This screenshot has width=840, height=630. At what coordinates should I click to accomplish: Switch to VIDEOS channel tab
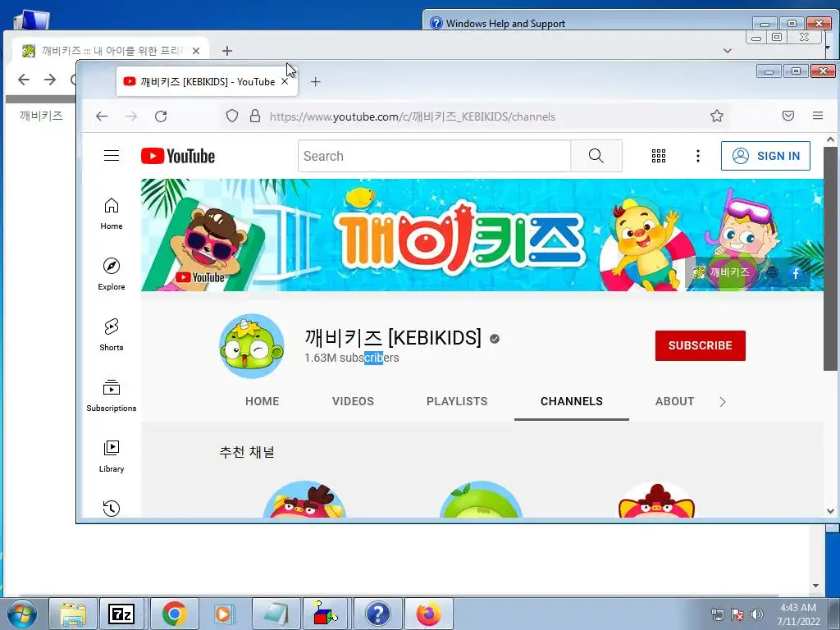[x=353, y=401]
